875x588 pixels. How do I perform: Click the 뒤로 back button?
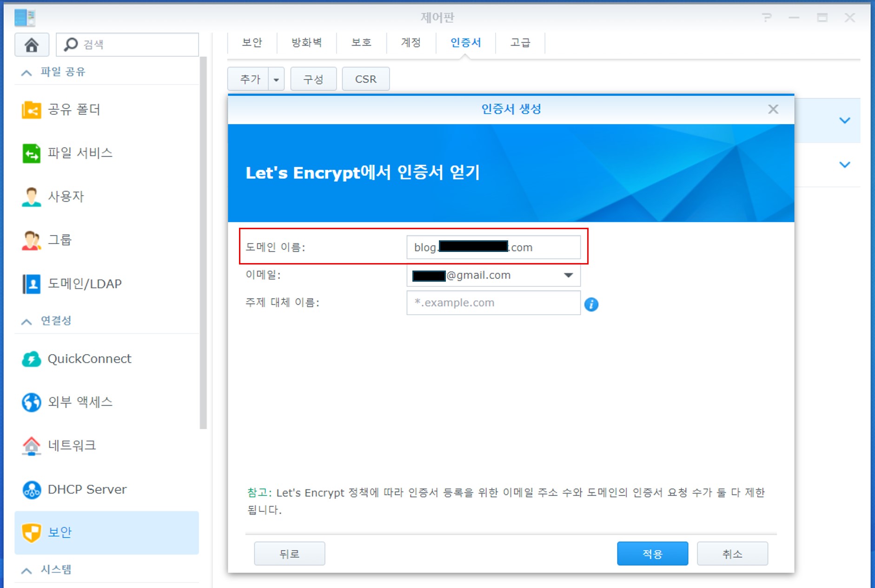pyautogui.click(x=289, y=554)
